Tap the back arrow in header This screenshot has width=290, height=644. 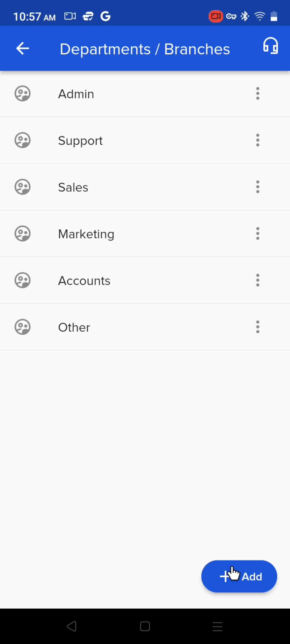23,49
